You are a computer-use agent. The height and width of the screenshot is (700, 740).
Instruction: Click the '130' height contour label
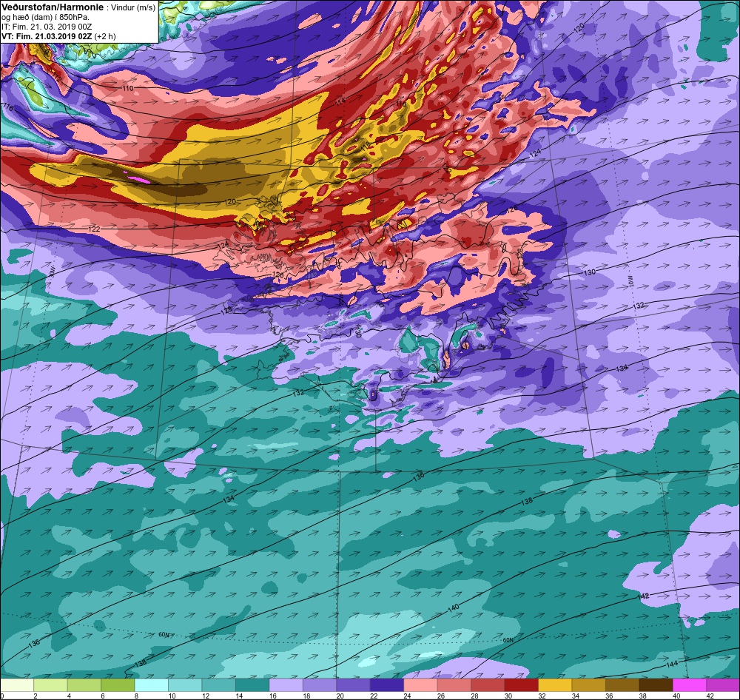coord(590,272)
